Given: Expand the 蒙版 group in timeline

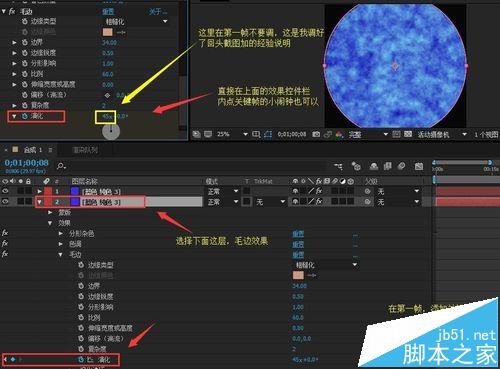Looking at the screenshot, I should (50, 212).
